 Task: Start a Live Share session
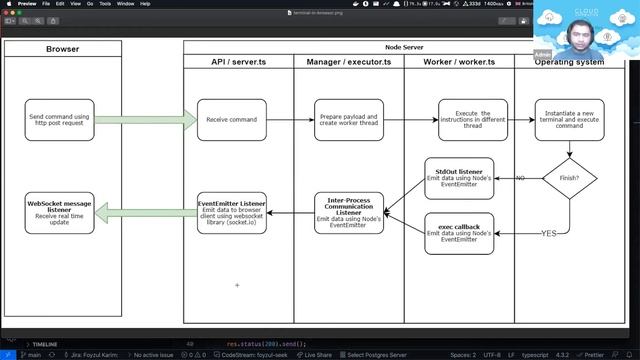[314, 355]
